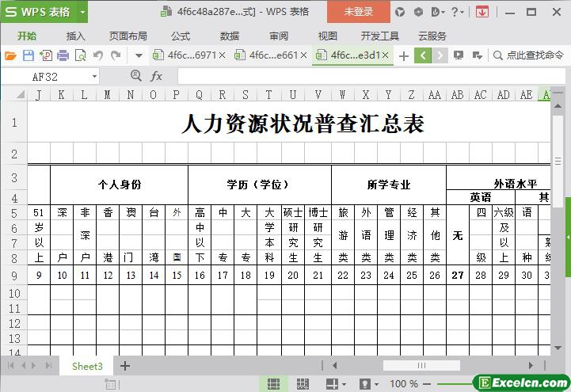Click the presentation screen icon in tab bar
This screenshot has width=571, height=392.
click(459, 55)
